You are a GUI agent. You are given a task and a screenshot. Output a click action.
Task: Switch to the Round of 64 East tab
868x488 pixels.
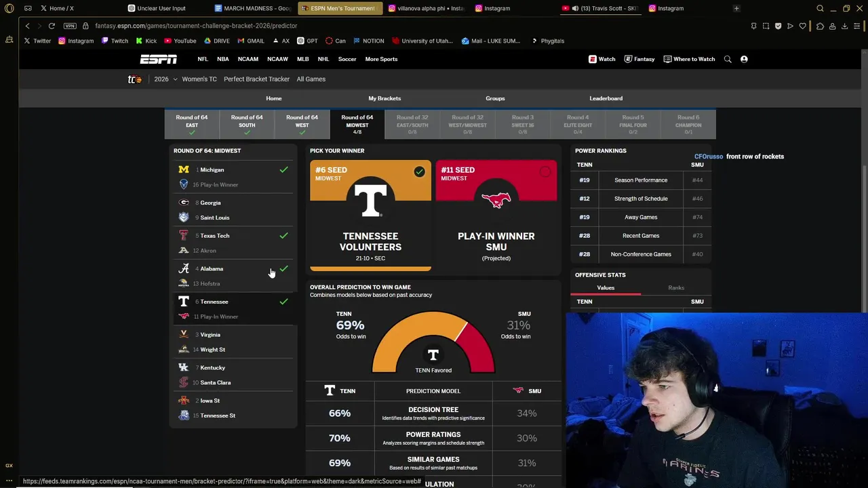pos(192,124)
